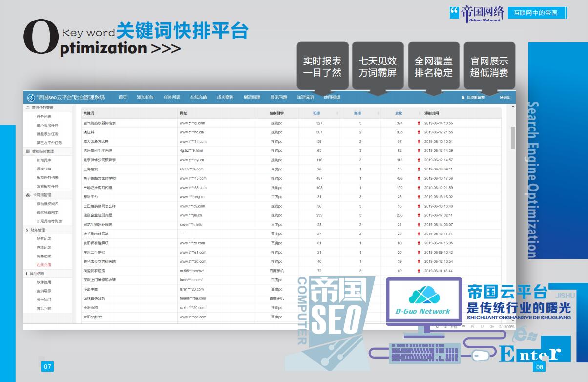This screenshot has width=588, height=382.
Task: Open 常见问题 in the left sidebar
Action: (x=44, y=309)
